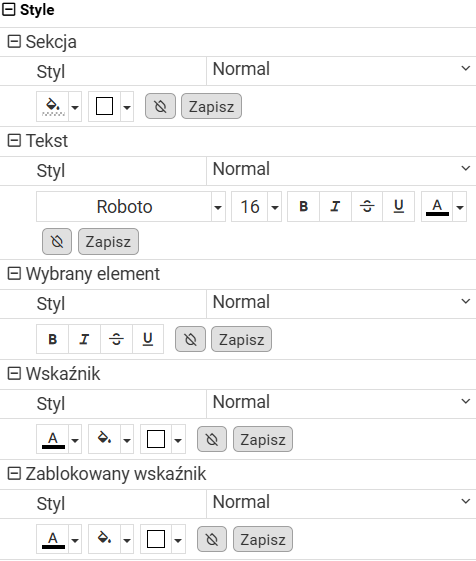Toggle bold in the Tekst section
Image resolution: width=476 pixels, height=561 pixels.
pos(303,206)
